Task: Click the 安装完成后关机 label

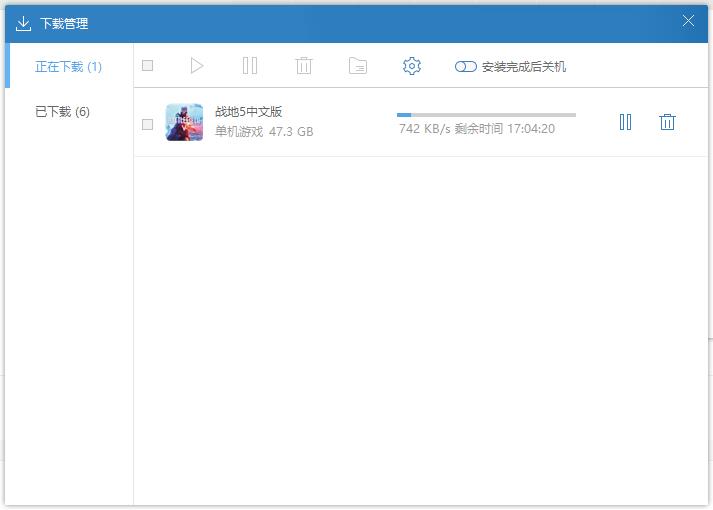Action: 524,67
